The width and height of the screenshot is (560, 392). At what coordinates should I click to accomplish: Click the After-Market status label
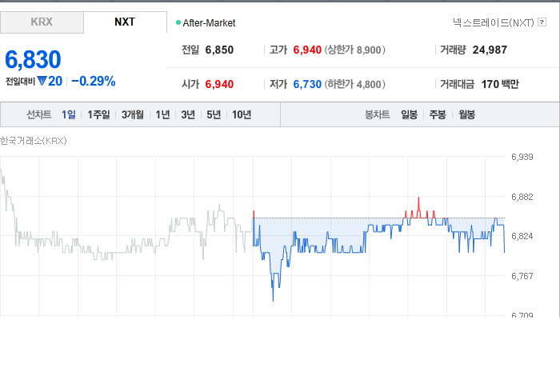(209, 23)
